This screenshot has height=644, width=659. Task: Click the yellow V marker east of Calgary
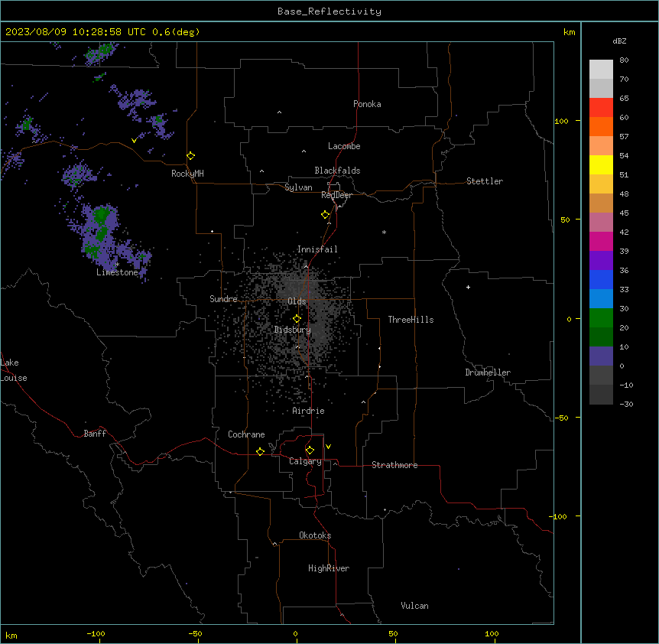tap(328, 447)
